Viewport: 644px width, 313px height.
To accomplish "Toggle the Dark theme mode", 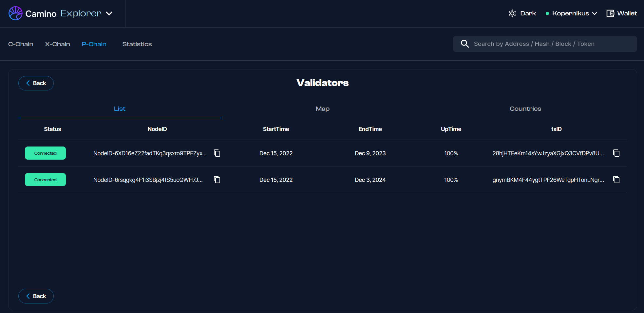I will 528,13.
